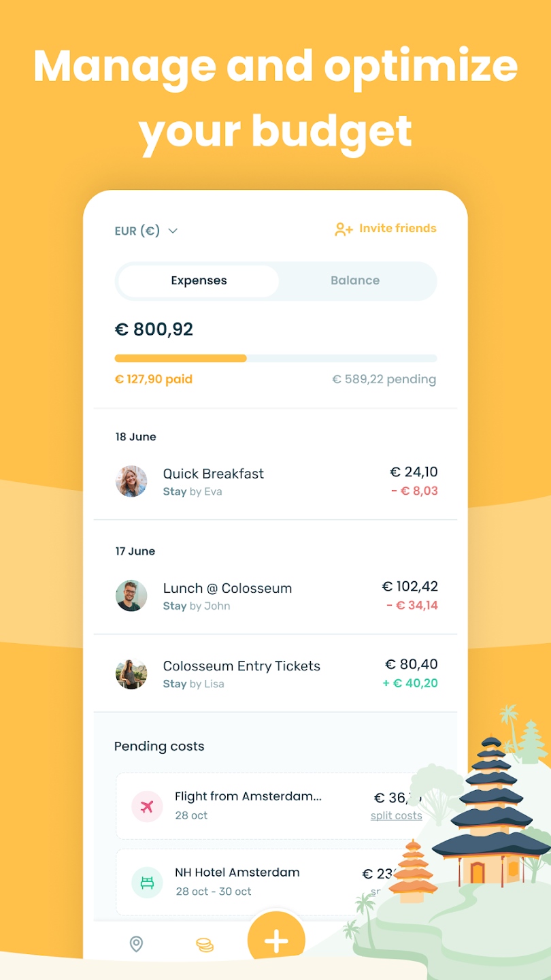Click the Invite friends link
Viewport: 551px width, 980px height.
coord(398,229)
